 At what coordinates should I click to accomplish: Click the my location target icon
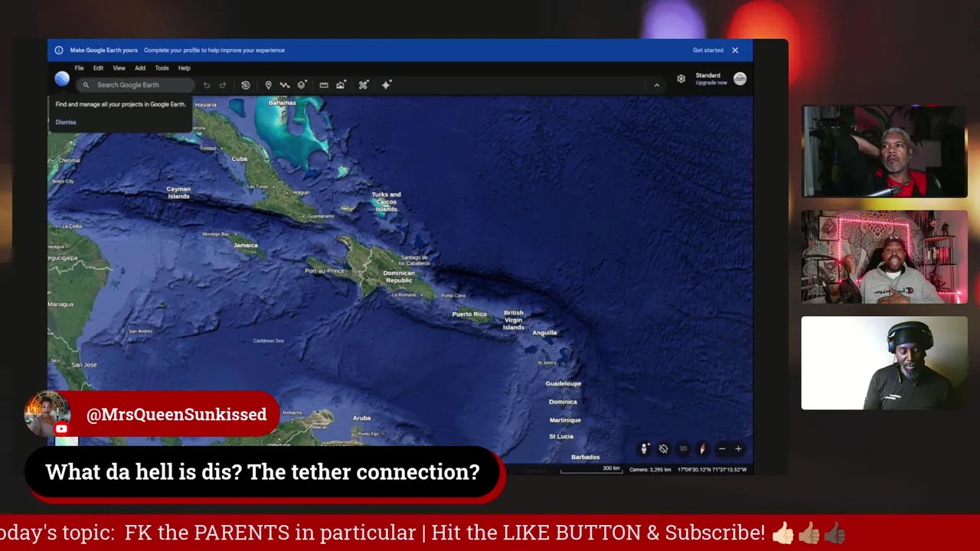[664, 449]
